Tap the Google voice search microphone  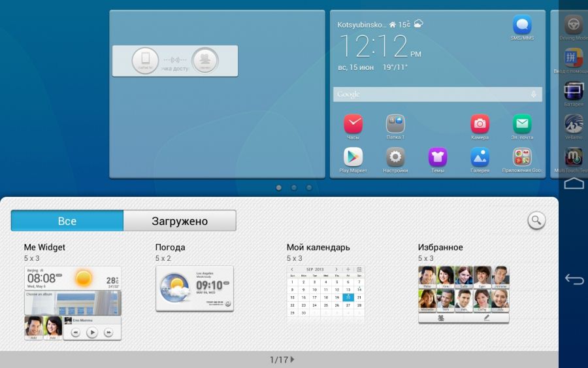point(534,95)
